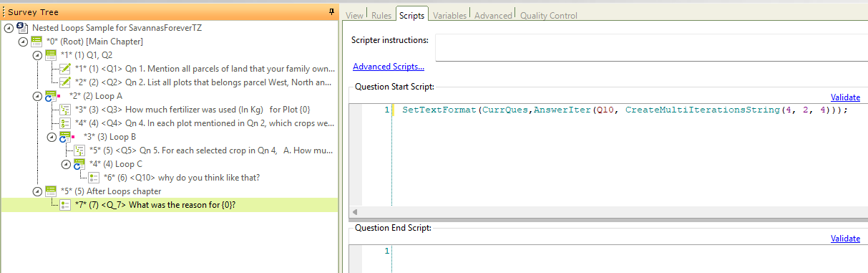
Task: Click the Q4 multi-choice question icon
Action: tap(65, 123)
